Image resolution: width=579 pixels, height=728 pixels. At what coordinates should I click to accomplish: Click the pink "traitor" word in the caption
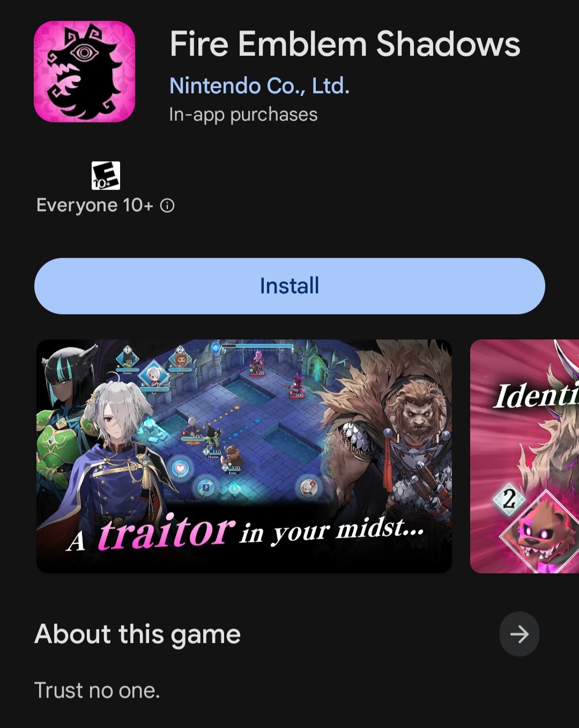pos(167,532)
